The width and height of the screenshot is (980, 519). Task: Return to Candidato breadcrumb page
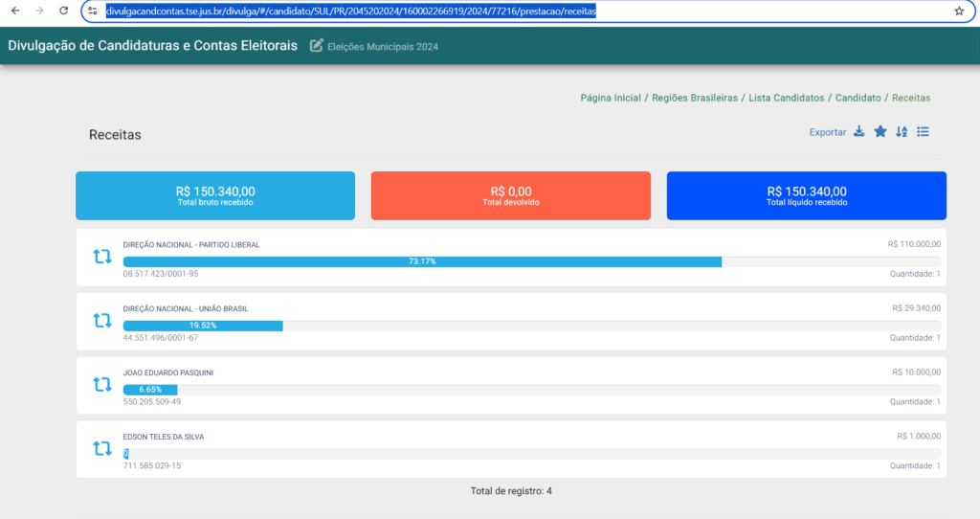point(858,98)
